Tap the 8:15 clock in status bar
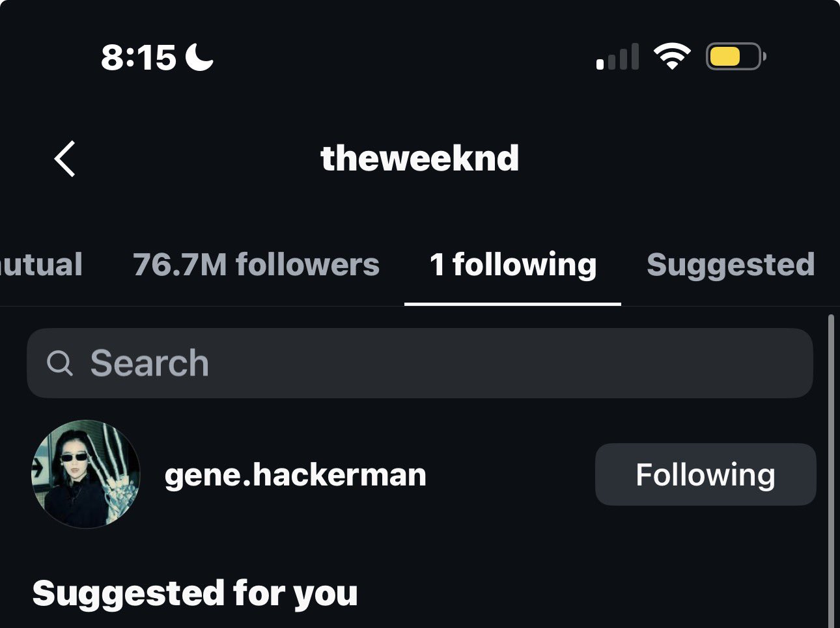The width and height of the screenshot is (840, 628). pos(138,57)
